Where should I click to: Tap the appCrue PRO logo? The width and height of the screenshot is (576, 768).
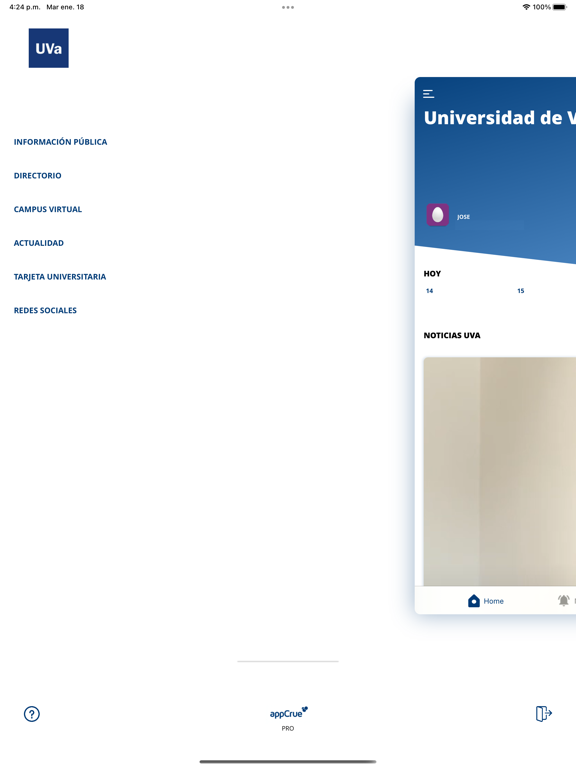pos(288,719)
